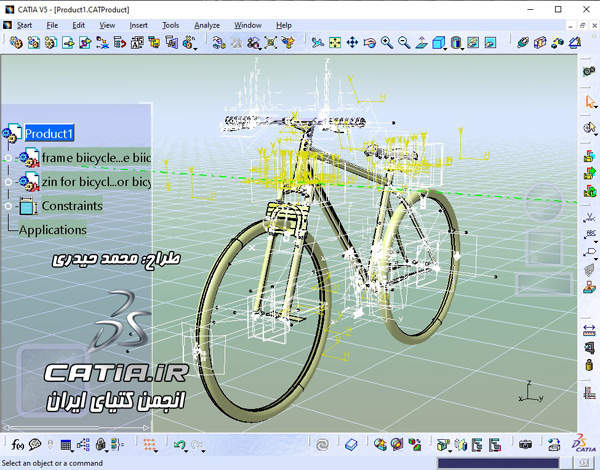Open the File menu
Image resolution: width=600 pixels, height=470 pixels.
pos(52,25)
